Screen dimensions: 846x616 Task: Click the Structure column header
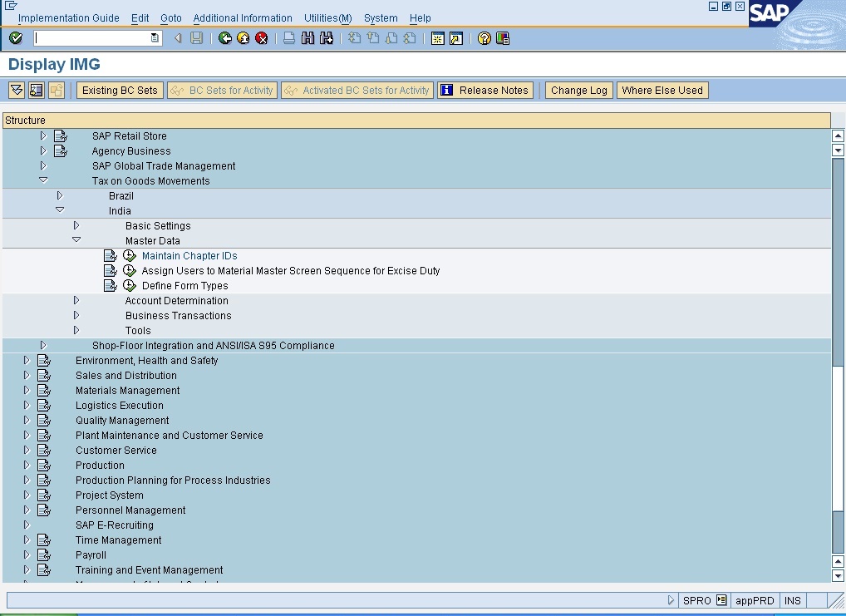click(416, 121)
